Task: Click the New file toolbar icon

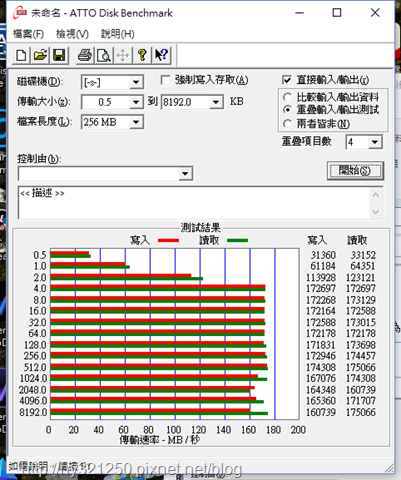Action: (x=21, y=55)
